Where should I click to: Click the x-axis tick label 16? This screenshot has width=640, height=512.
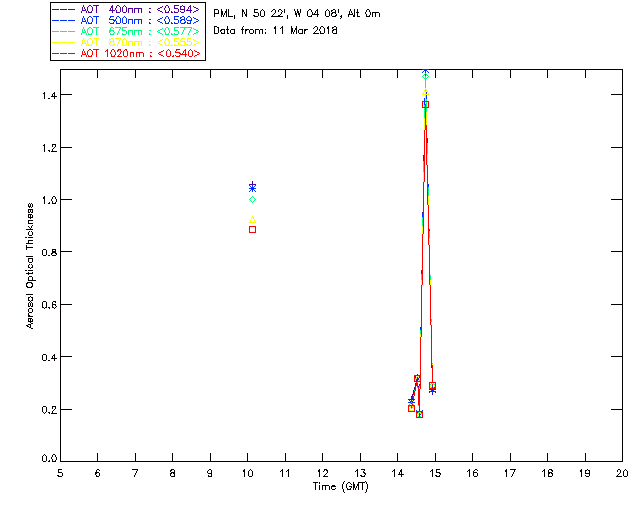tap(472, 473)
